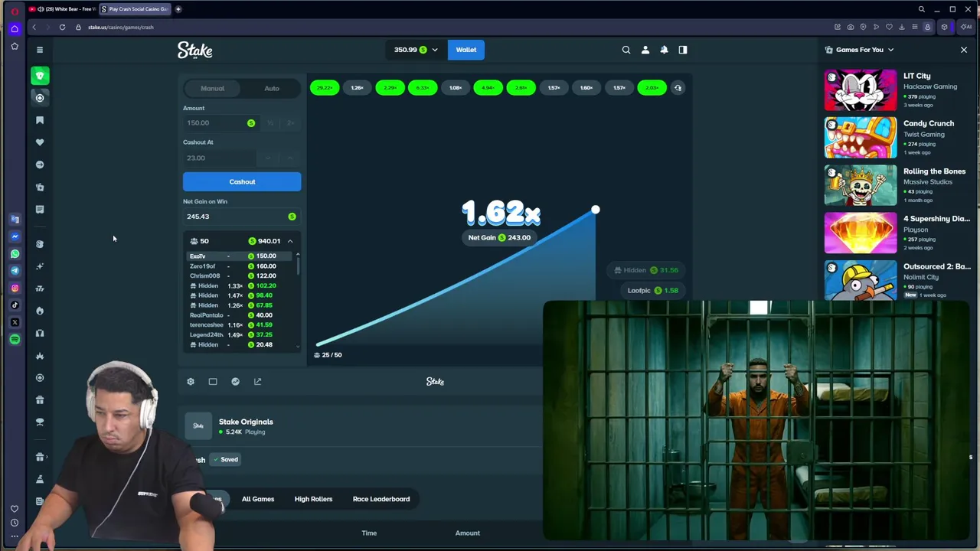Click the green shield icon in Stake sidebar
The height and width of the screenshot is (551, 980).
40,76
